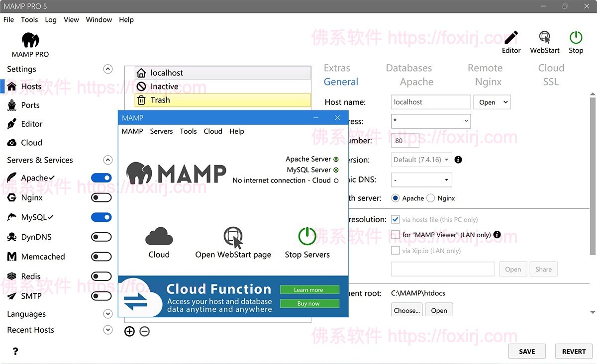
Task: Click the Learn more button
Action: click(x=309, y=289)
